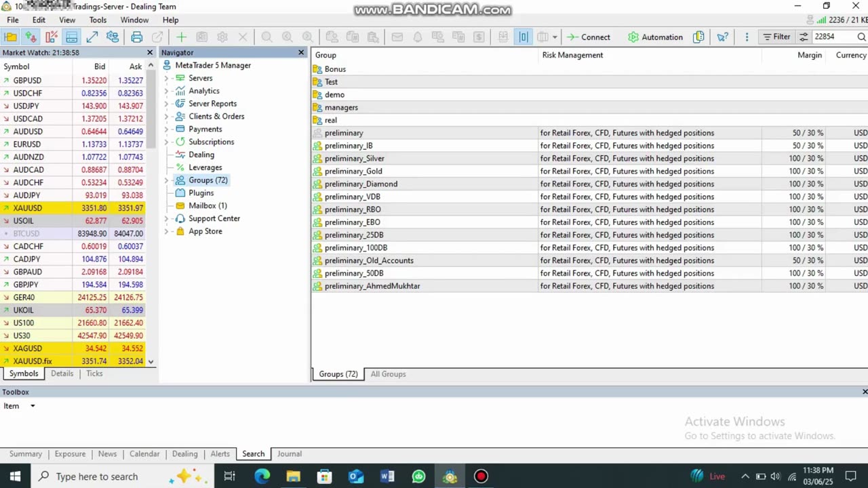Click the blue columns layout toolbar icon
This screenshot has height=488, width=868.
coord(524,37)
